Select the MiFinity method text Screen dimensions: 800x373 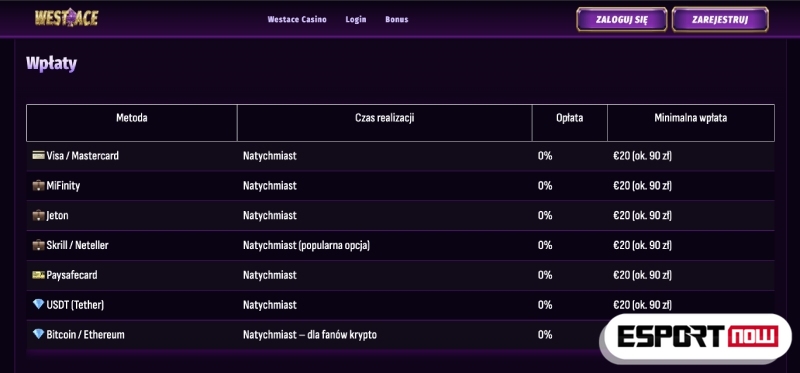click(63, 186)
